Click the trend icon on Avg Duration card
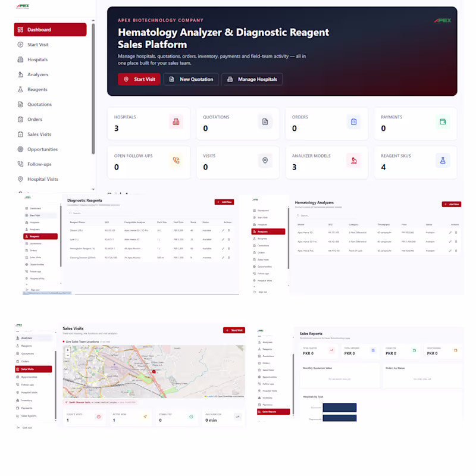 (x=237, y=417)
